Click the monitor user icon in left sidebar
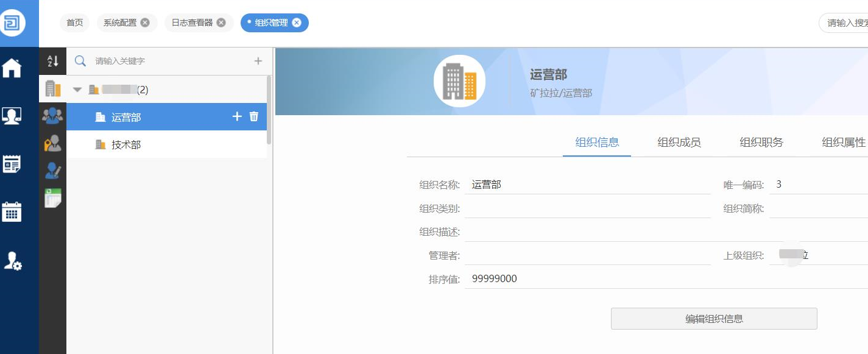The width and height of the screenshot is (868, 354). (x=12, y=116)
